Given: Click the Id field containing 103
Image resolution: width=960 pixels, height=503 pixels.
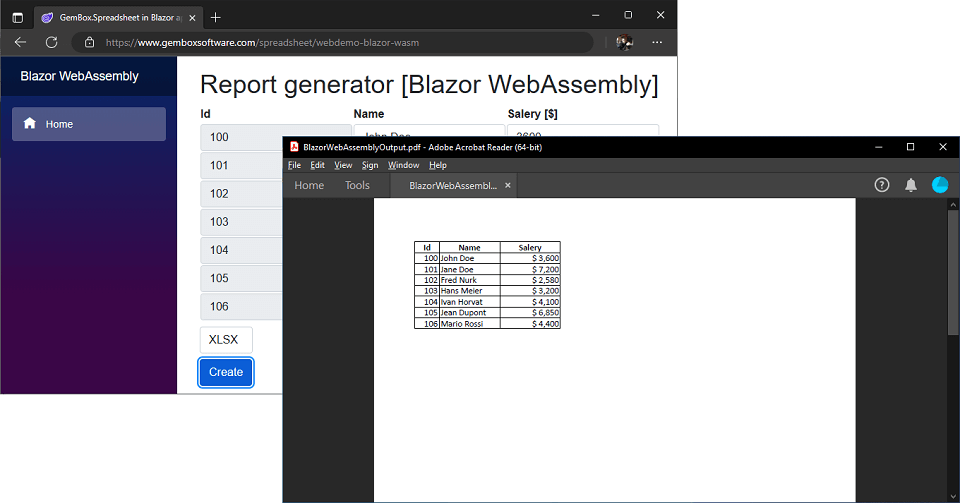Looking at the screenshot, I should coord(240,222).
